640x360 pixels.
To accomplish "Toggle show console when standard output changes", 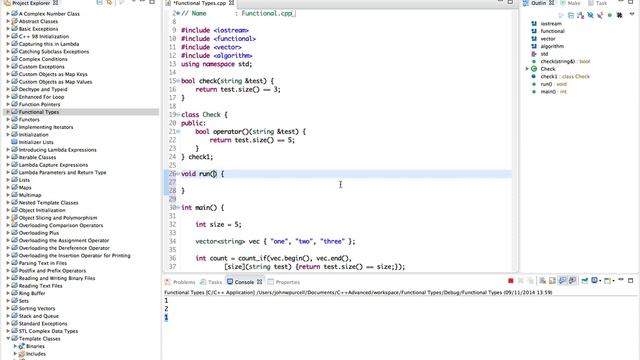I will tap(563, 280).
